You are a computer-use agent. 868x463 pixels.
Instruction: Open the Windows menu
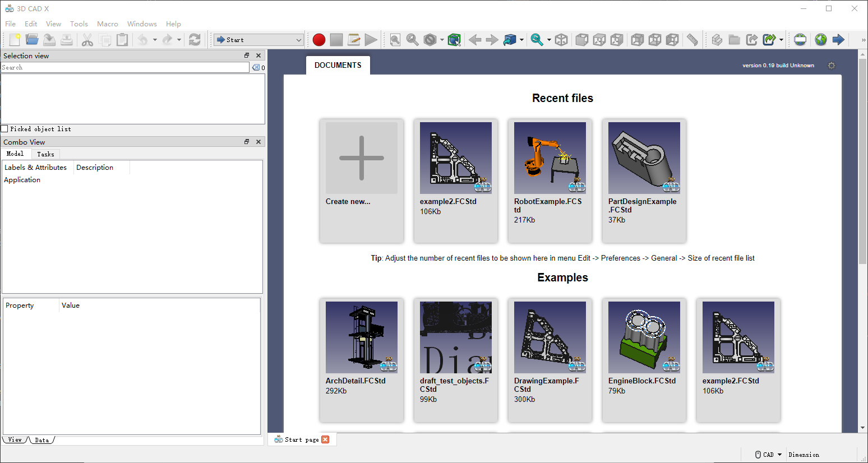click(x=142, y=24)
